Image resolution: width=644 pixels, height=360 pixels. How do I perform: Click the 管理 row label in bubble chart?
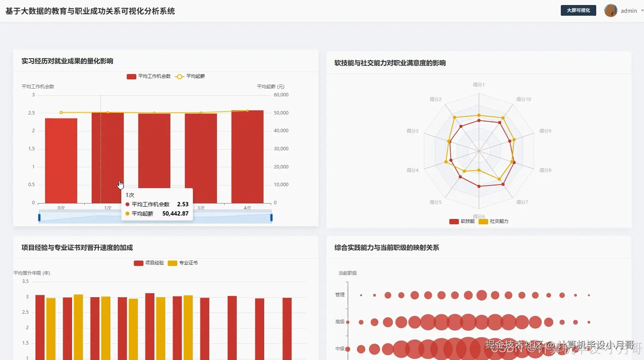(340, 295)
